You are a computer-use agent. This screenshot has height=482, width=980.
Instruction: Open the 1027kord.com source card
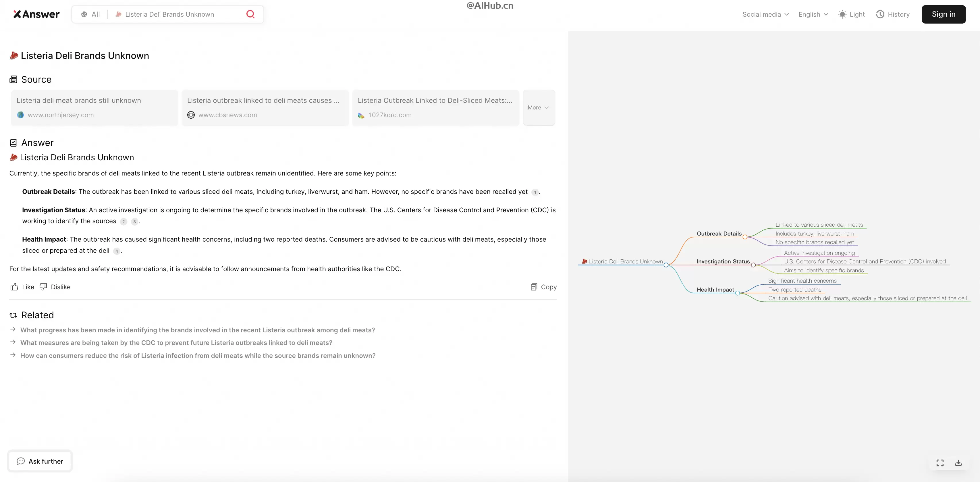435,108
